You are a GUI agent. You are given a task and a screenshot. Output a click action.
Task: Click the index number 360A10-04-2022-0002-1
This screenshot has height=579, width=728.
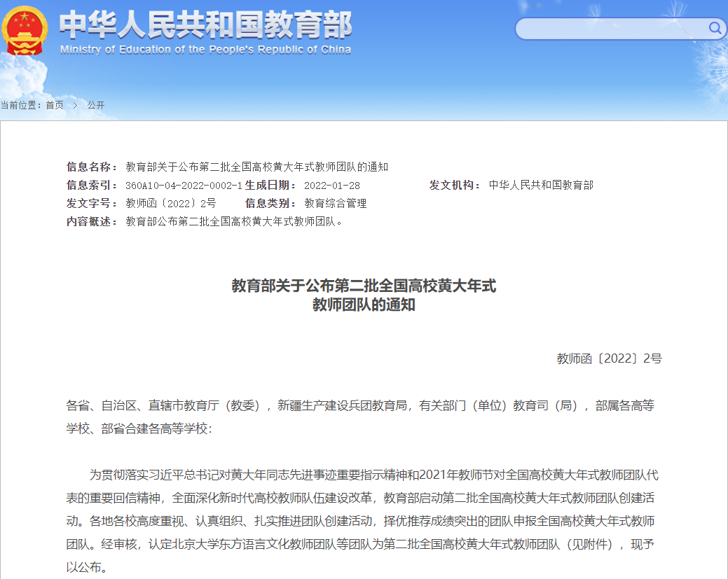pyautogui.click(x=184, y=186)
